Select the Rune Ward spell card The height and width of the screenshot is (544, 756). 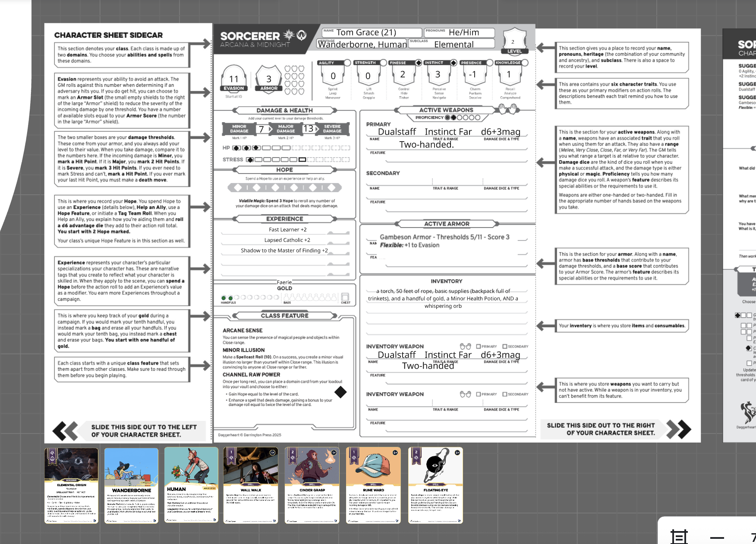[373, 484]
